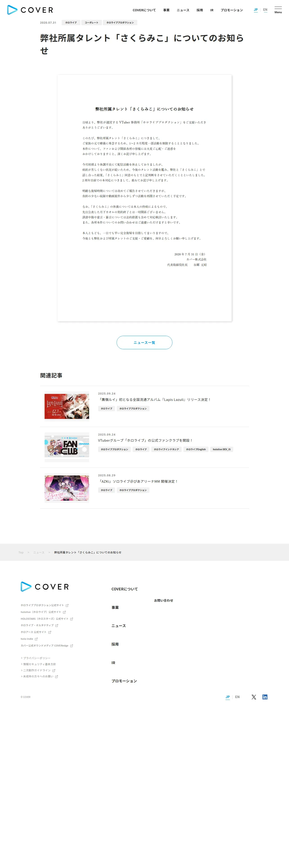Select the ホロライブインドネシア tag
Viewport: 289px width, 868px height.
(166, 449)
